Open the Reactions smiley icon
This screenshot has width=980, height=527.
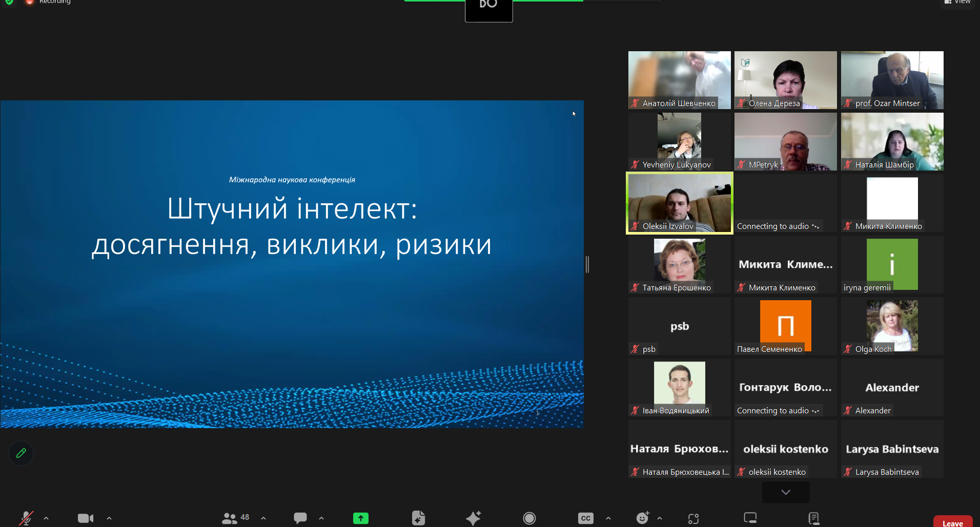643,518
